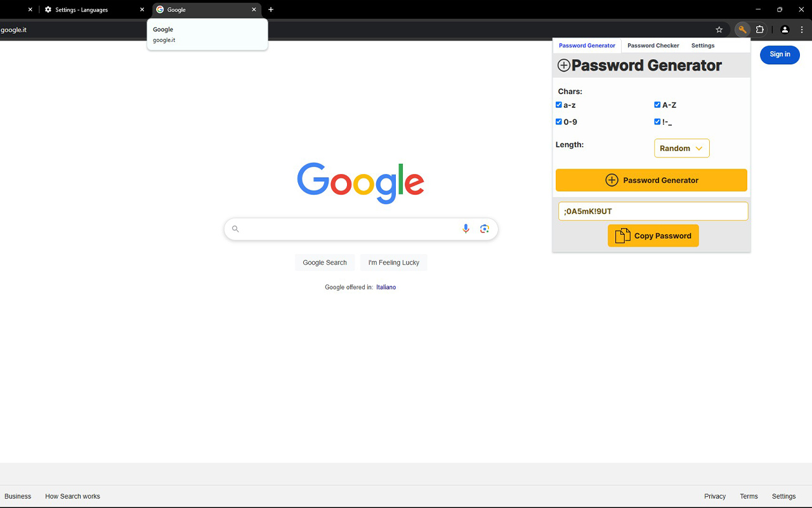Select the Settings - Languages browser tab
812x508 pixels.
click(x=82, y=10)
